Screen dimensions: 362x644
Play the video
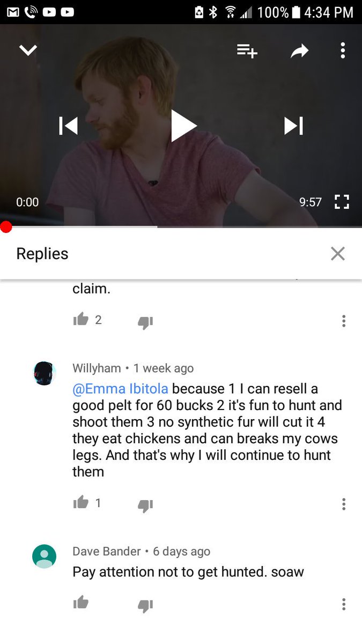pyautogui.click(x=183, y=126)
